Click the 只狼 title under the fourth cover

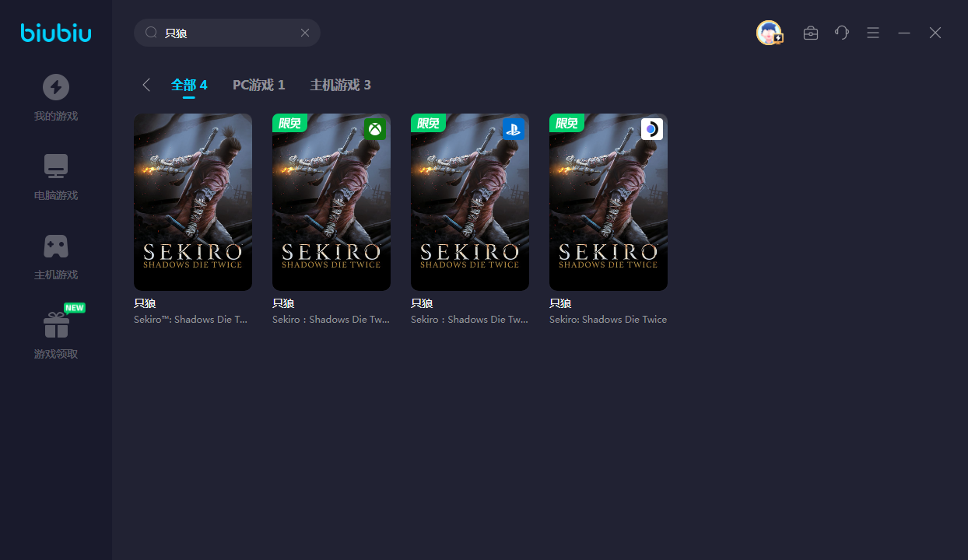(x=560, y=303)
